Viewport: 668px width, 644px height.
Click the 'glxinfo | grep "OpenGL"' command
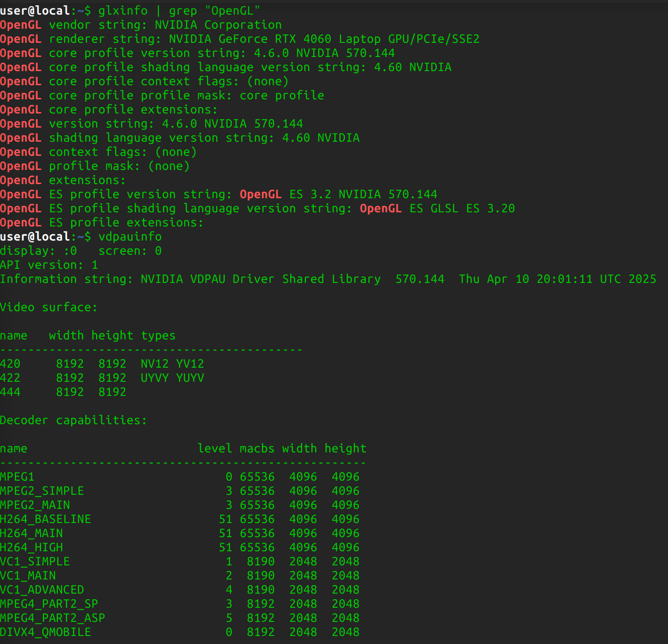(179, 11)
